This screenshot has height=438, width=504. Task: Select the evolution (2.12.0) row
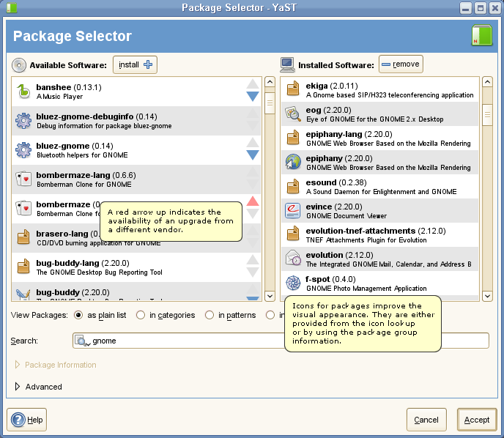click(x=379, y=259)
